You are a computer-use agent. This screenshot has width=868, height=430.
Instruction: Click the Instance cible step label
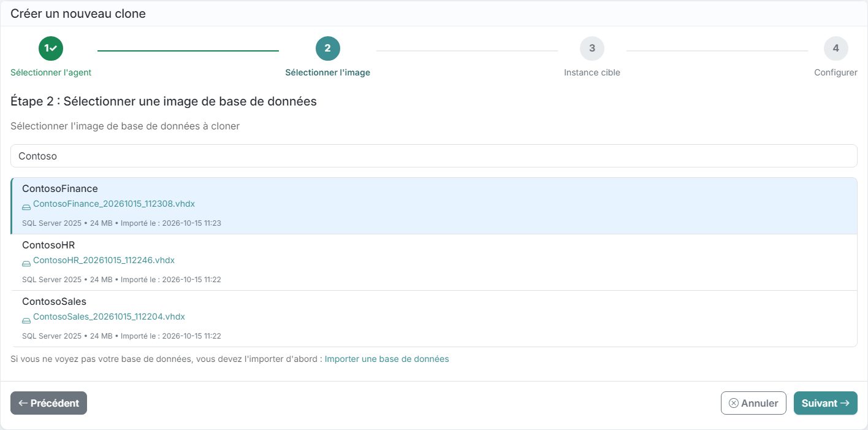tap(592, 72)
